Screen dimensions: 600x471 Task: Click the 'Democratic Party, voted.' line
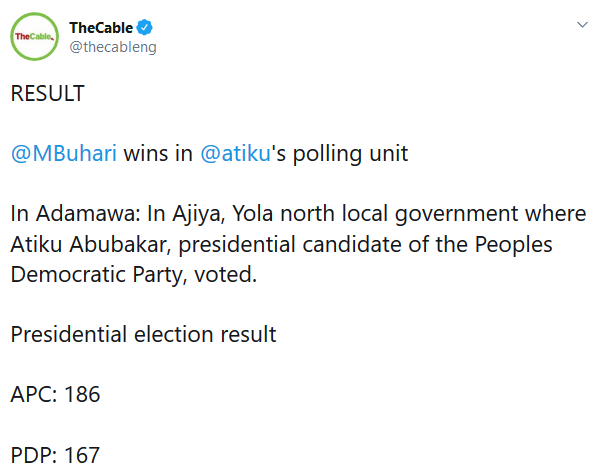click(133, 274)
